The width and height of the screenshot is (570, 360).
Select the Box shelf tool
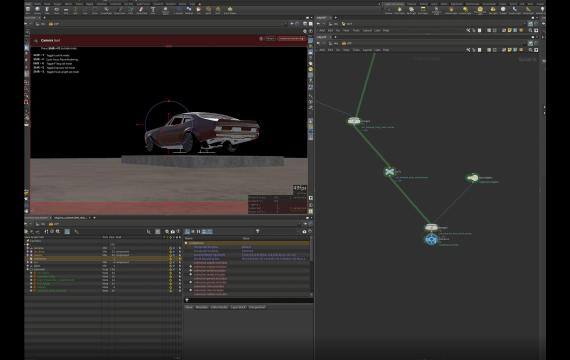pyautogui.click(x=28, y=10)
